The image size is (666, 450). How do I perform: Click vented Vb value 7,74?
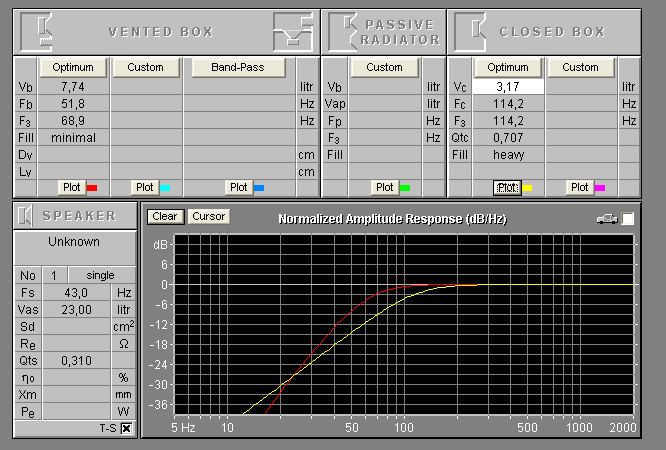click(73, 87)
